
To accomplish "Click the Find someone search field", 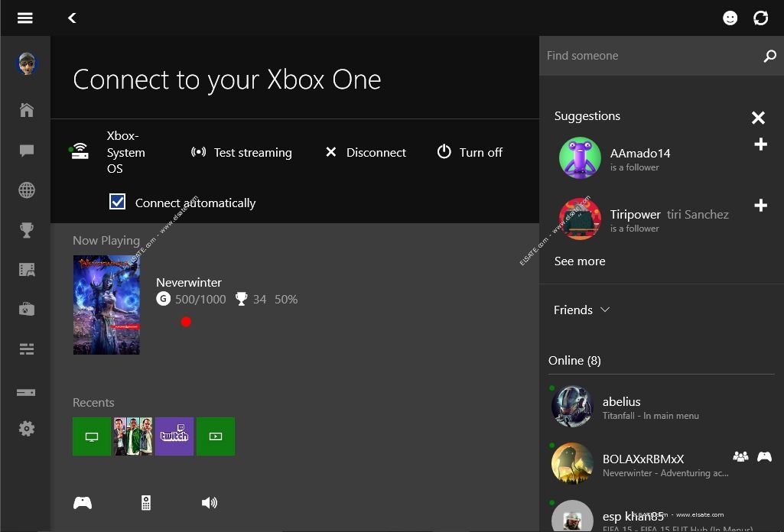I will pos(650,56).
